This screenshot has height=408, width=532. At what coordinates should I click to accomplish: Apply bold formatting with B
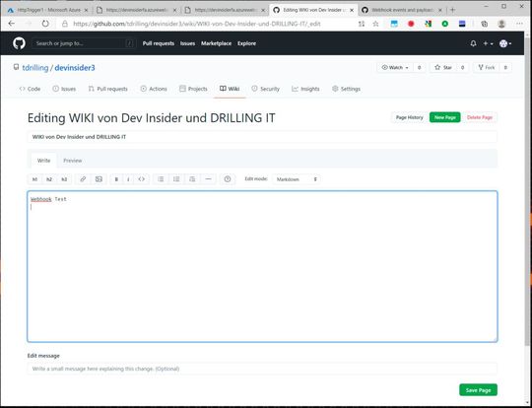pos(116,179)
